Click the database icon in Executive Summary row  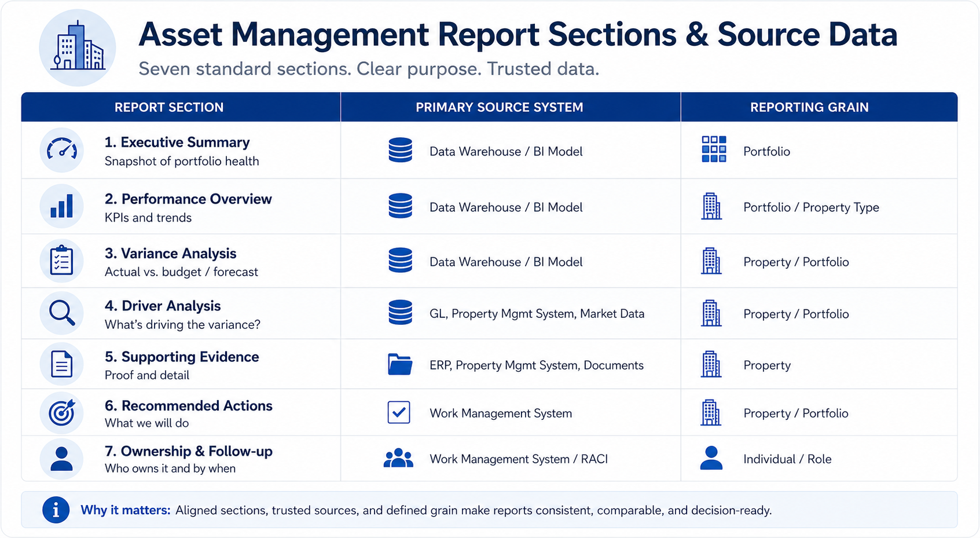400,150
